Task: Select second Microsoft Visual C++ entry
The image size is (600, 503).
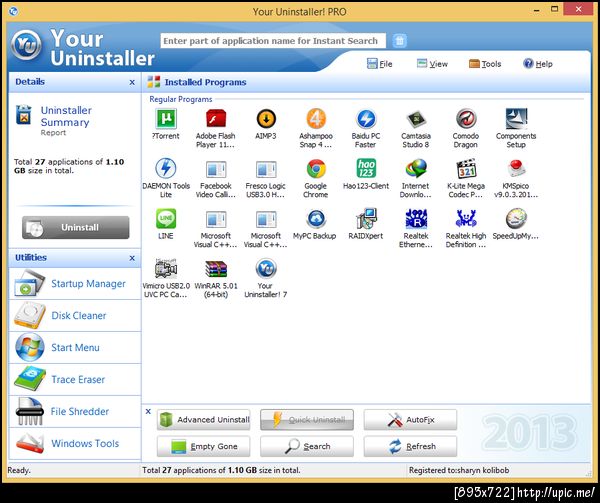Action: tap(266, 219)
